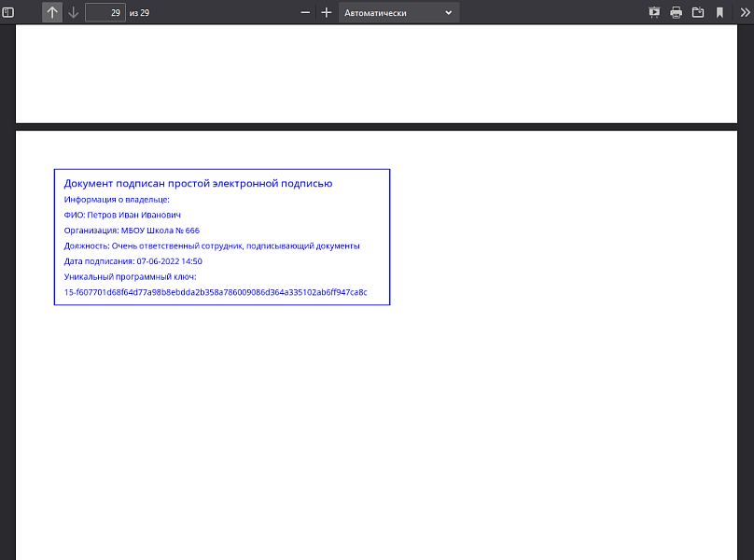Open the 'Автоматически' zoom dropdown
The image size is (754, 560).
tap(398, 12)
